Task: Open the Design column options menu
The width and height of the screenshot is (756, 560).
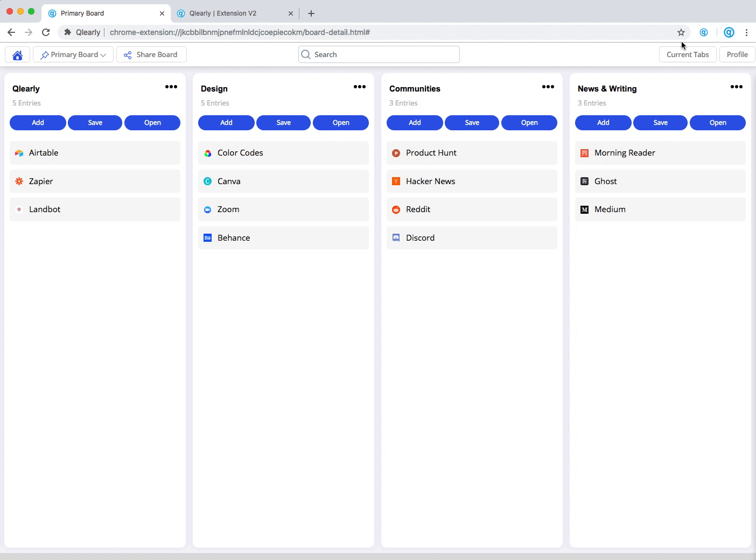Action: [x=360, y=87]
